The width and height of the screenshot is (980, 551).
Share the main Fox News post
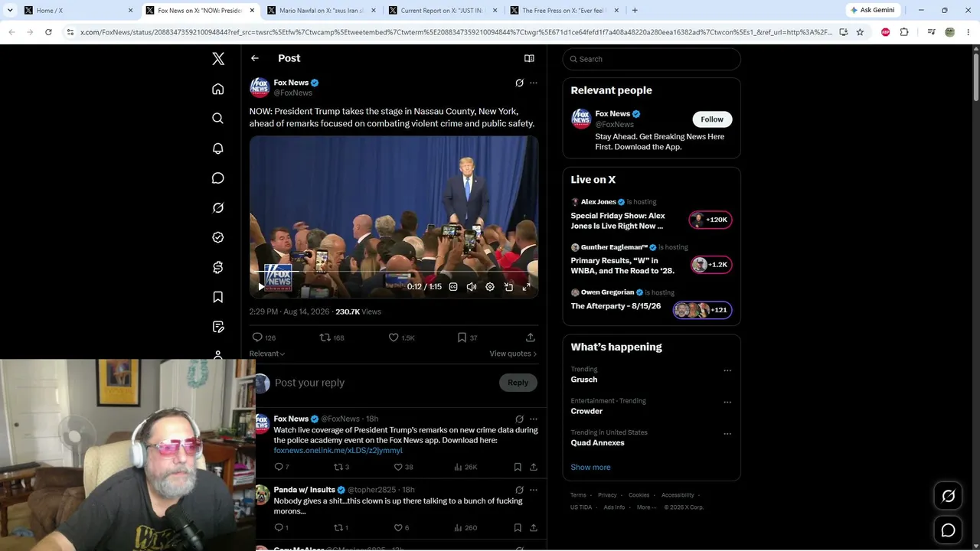pos(531,337)
